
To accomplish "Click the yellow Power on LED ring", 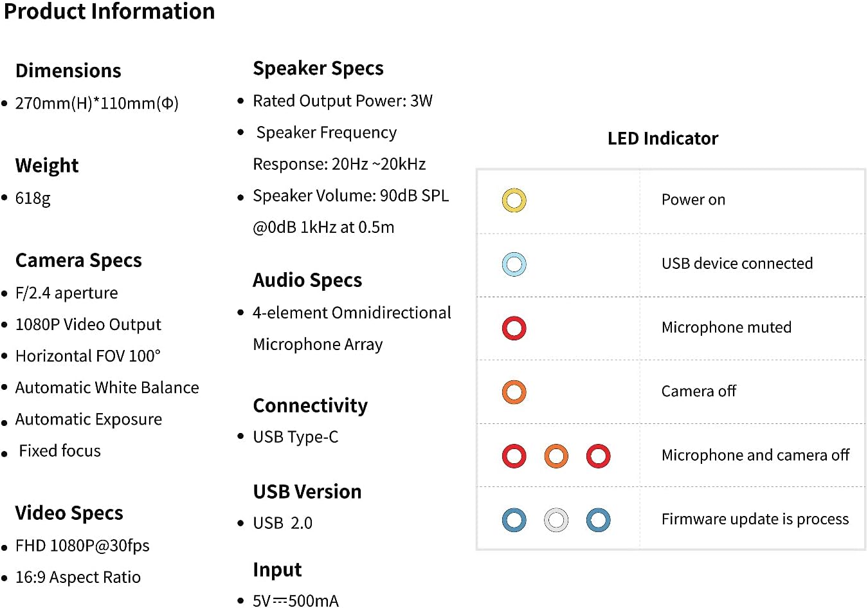I will click(x=514, y=201).
